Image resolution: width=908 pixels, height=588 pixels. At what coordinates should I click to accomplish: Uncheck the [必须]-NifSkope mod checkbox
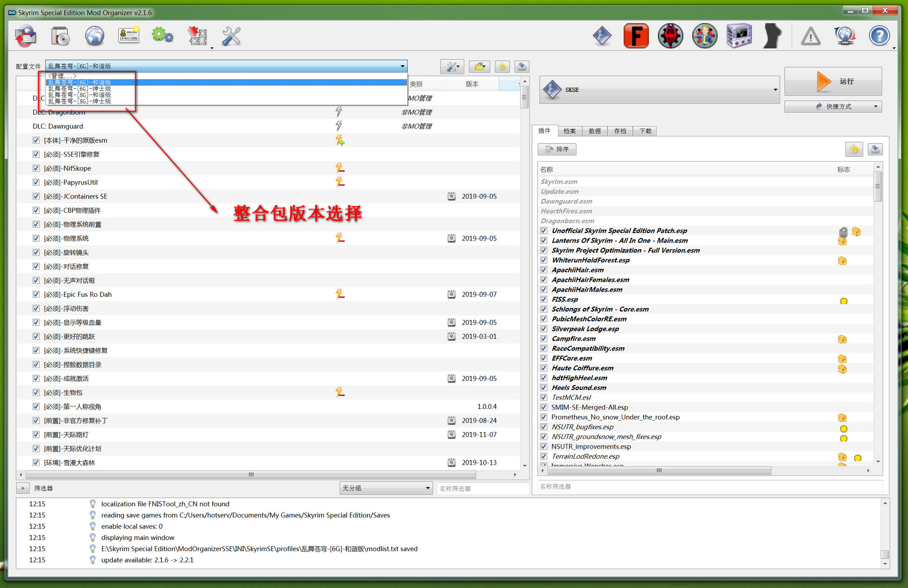36,168
